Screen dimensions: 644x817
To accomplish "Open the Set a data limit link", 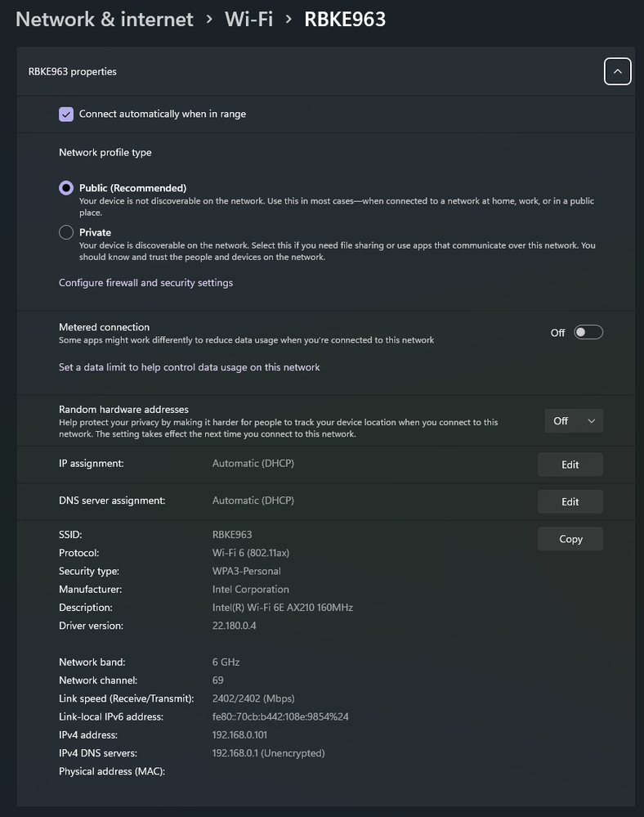I will click(x=189, y=367).
